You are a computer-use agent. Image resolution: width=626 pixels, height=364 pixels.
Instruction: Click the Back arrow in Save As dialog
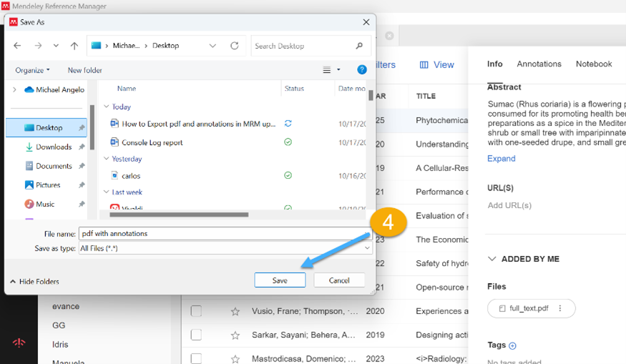17,46
